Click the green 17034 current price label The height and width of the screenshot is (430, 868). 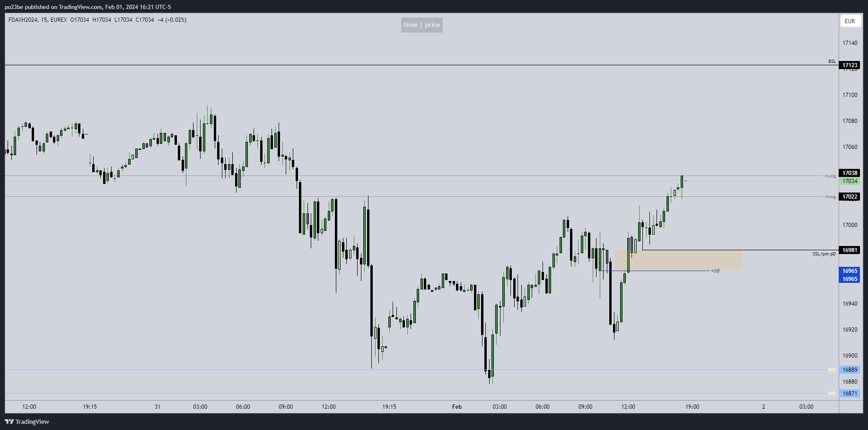(x=850, y=181)
